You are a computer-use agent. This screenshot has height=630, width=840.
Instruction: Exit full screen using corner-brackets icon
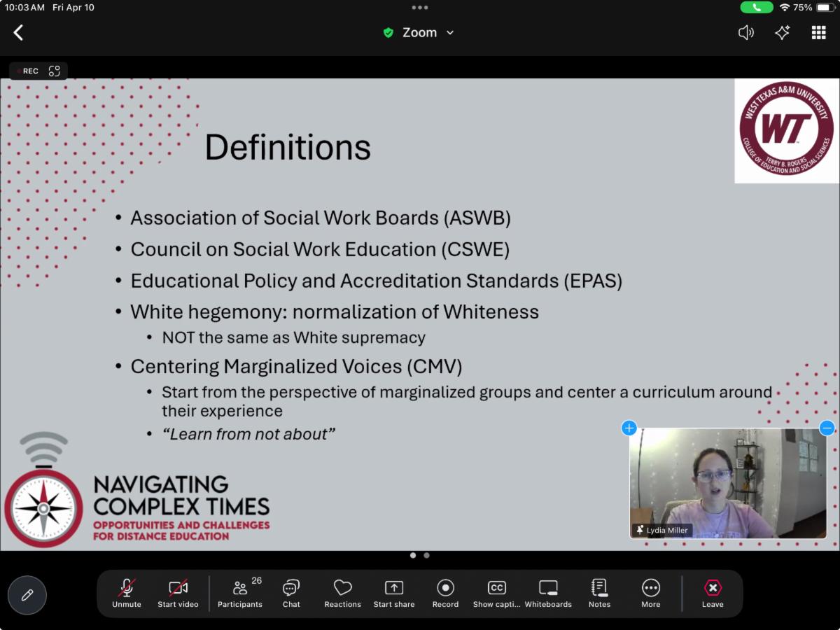(55, 71)
